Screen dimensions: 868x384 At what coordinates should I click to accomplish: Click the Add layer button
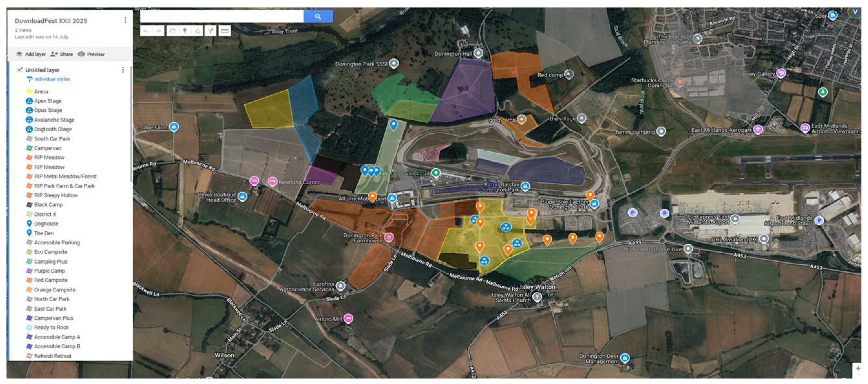pos(31,54)
